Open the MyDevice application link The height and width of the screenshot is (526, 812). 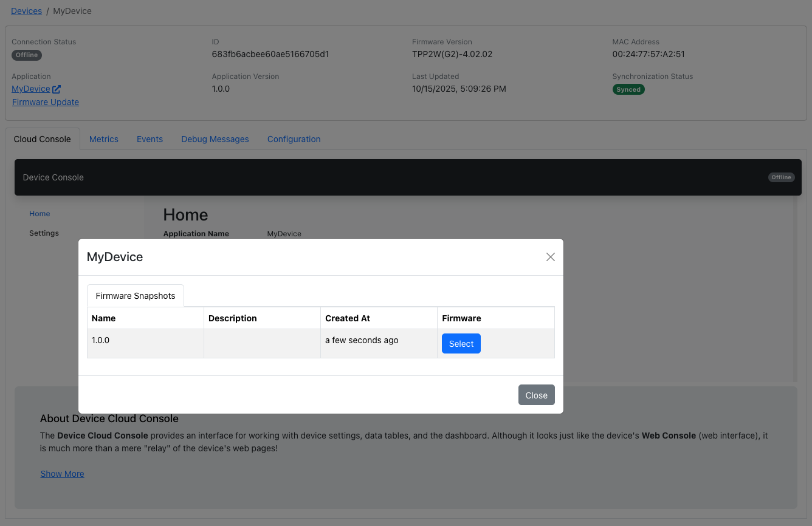[x=30, y=89]
